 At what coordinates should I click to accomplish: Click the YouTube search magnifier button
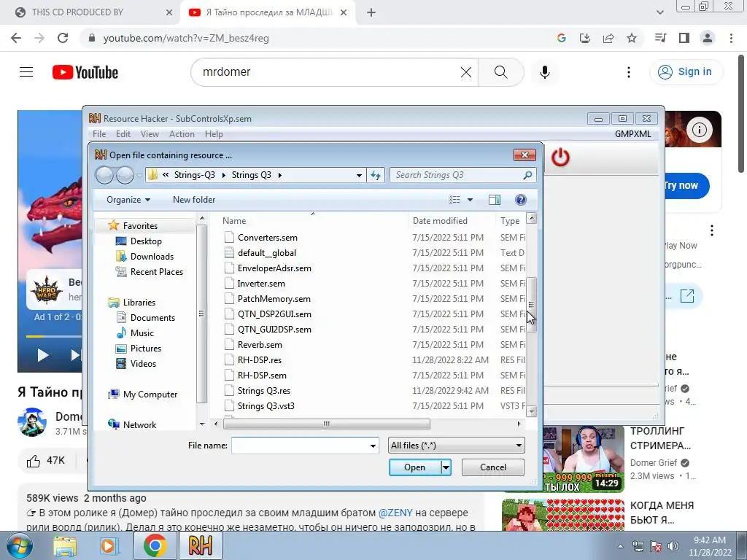500,72
